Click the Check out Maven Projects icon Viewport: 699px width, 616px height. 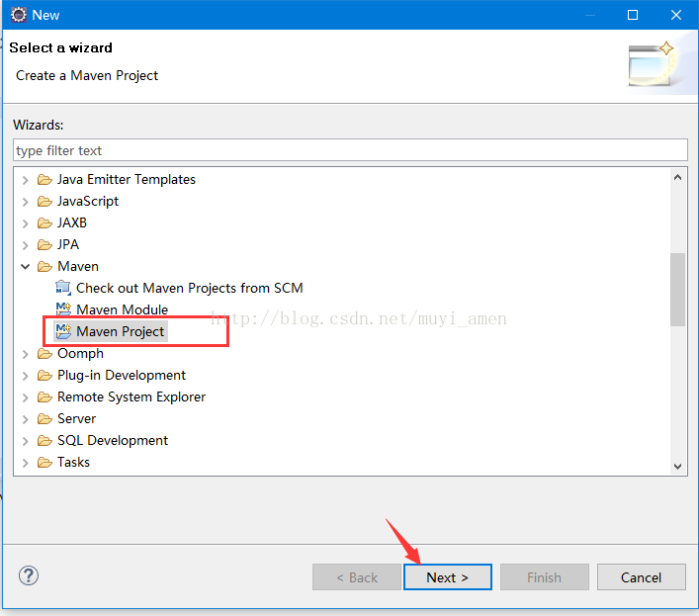64,288
